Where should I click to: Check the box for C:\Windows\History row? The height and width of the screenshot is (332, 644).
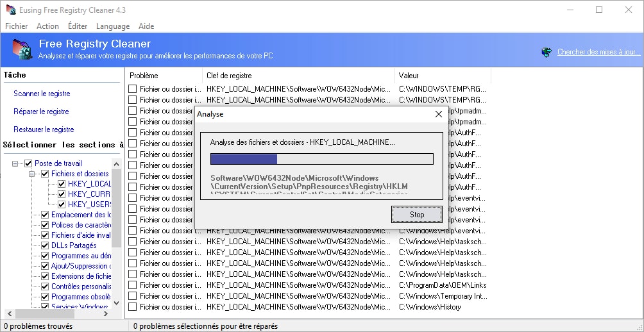132,307
